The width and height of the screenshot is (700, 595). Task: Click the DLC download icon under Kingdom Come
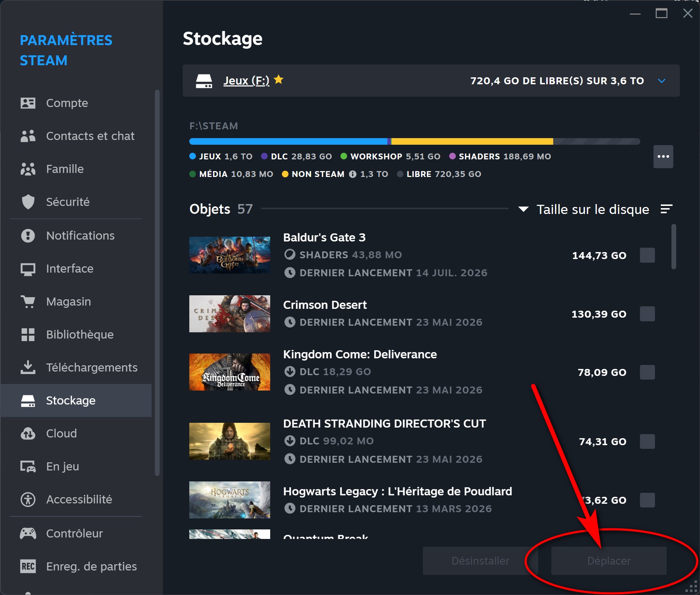(290, 372)
